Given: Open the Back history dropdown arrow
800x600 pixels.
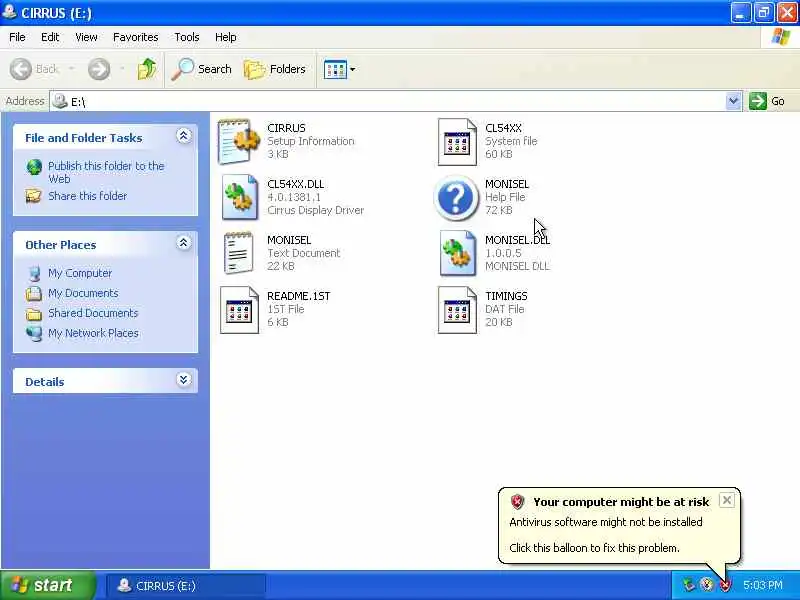Looking at the screenshot, I should (x=71, y=68).
